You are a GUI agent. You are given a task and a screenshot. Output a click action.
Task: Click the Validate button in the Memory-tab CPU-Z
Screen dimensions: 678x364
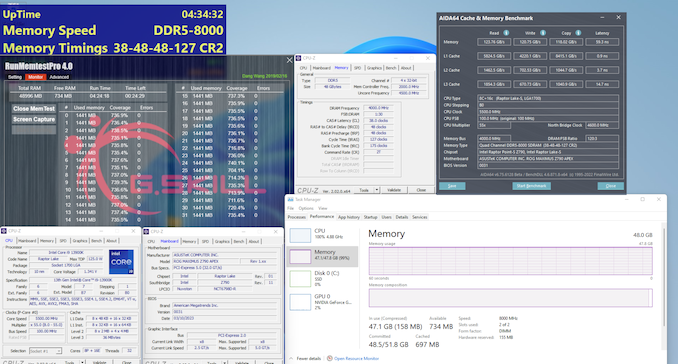coord(393,190)
